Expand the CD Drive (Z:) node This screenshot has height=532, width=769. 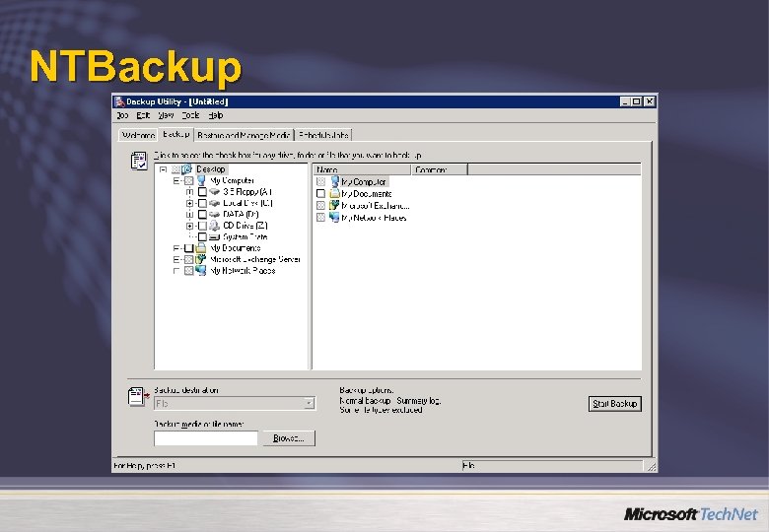tap(190, 226)
